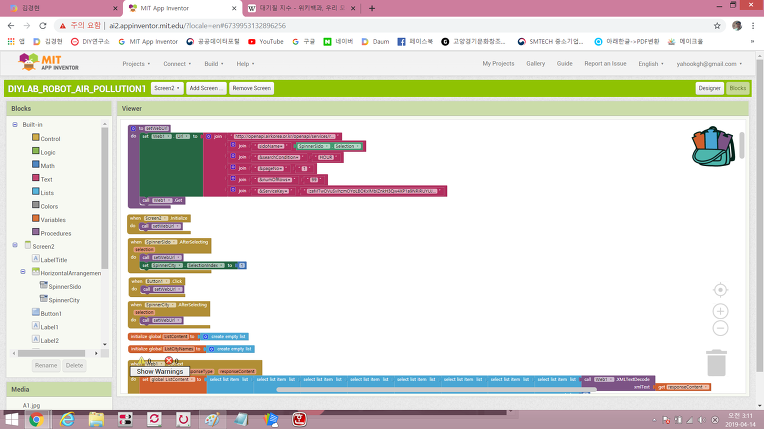The height and width of the screenshot is (429, 764).
Task: Open the Guide link
Action: [565, 63]
